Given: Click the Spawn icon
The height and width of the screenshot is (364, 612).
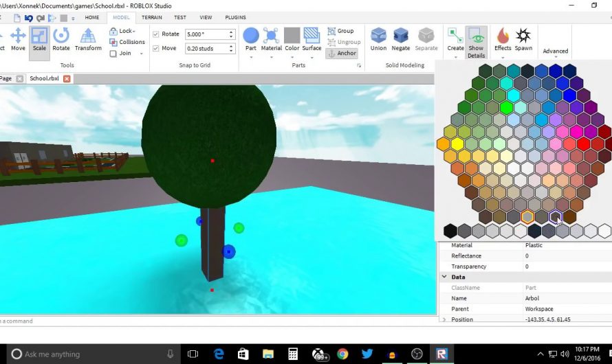Looking at the screenshot, I should (523, 40).
